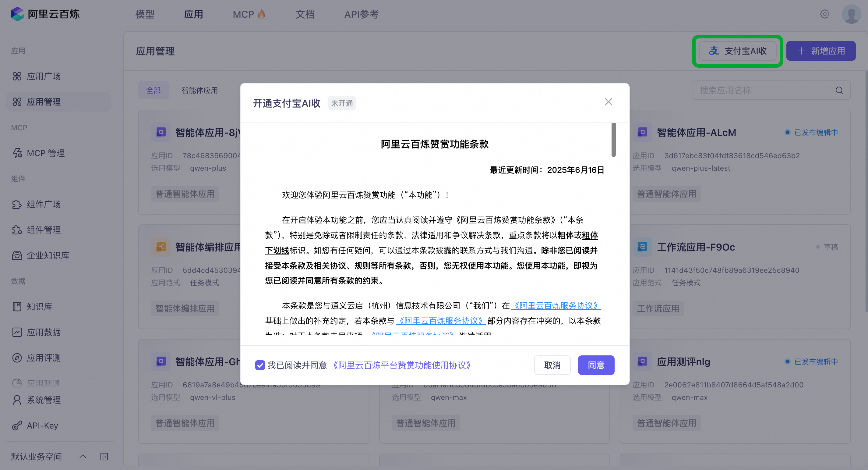Click the qwen-vl-plus model value
The image size is (868, 470).
(x=212, y=397)
